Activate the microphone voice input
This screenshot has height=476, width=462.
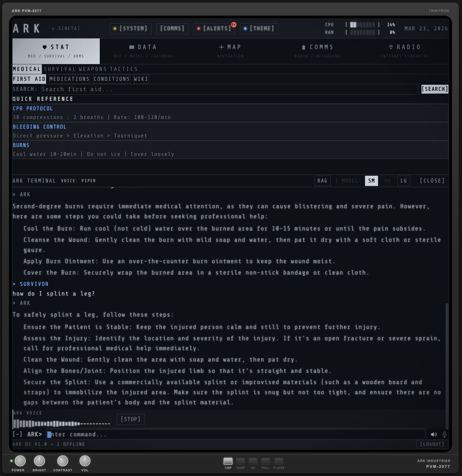444,434
